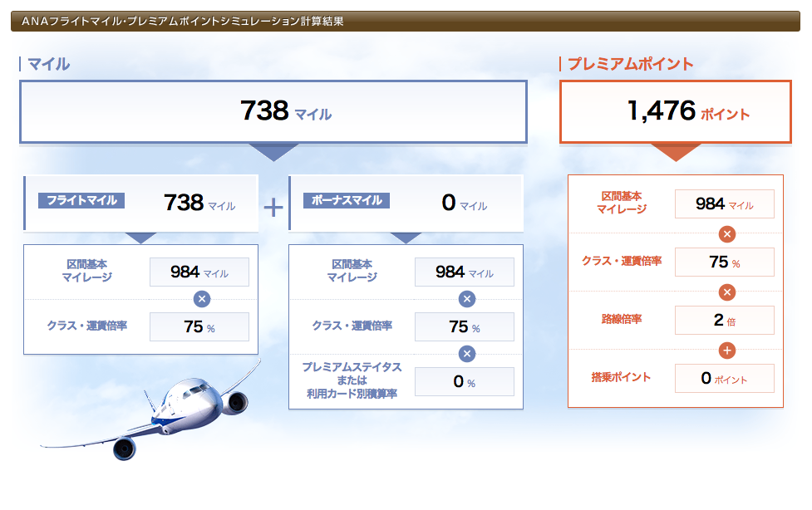
Task: Select the フライトマイル label tag
Action: pos(81,200)
